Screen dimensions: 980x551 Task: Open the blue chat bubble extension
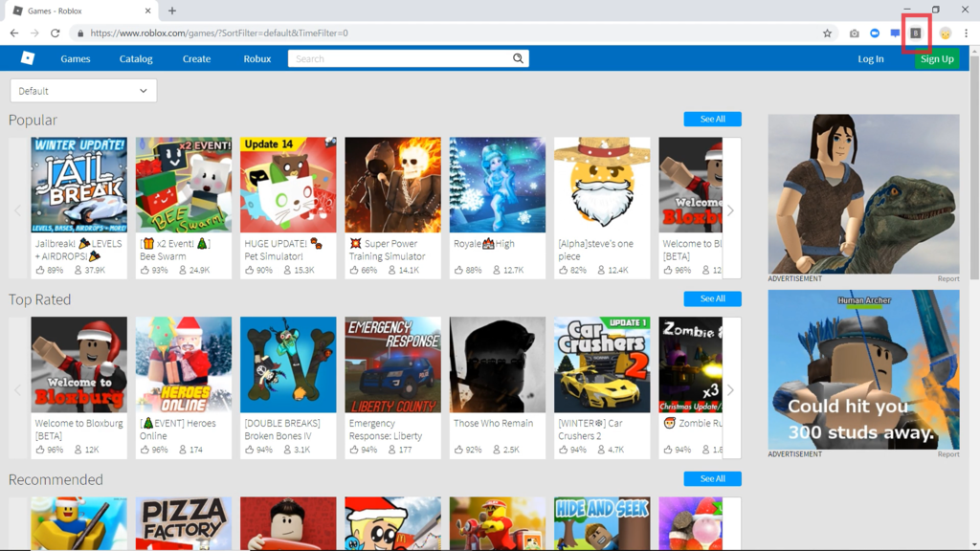click(x=895, y=33)
